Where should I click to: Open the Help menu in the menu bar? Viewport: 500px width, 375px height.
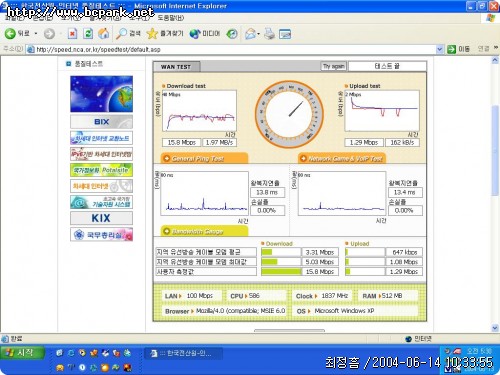click(170, 18)
